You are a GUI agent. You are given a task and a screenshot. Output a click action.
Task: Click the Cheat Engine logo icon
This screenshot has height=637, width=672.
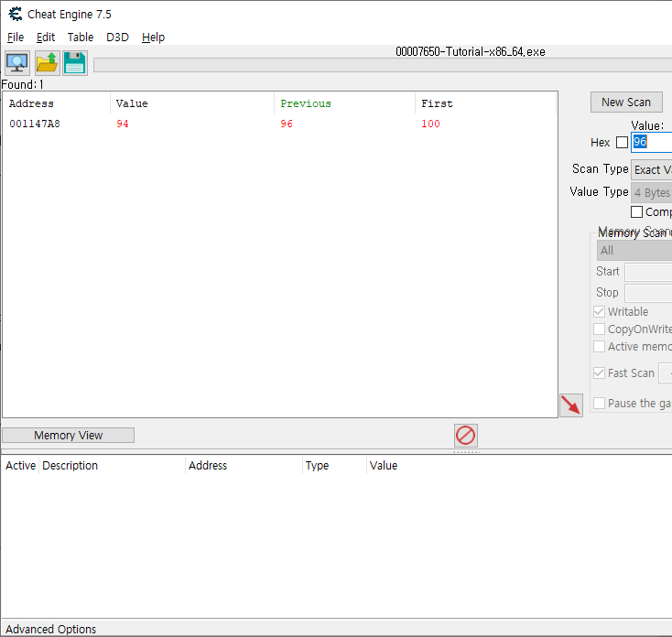point(16,14)
